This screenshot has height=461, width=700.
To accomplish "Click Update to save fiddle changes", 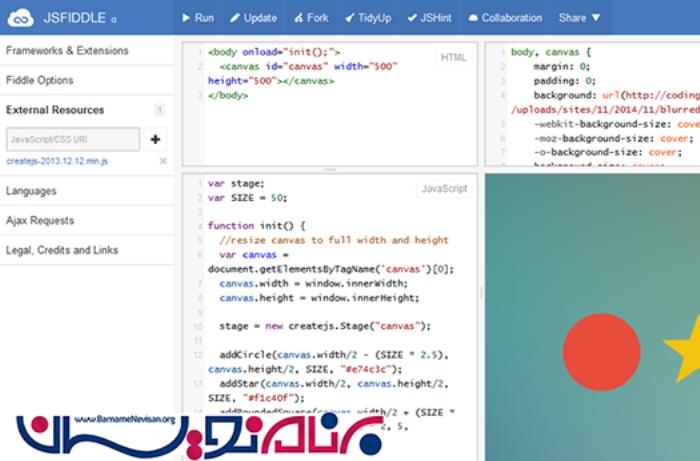I will 253,17.
